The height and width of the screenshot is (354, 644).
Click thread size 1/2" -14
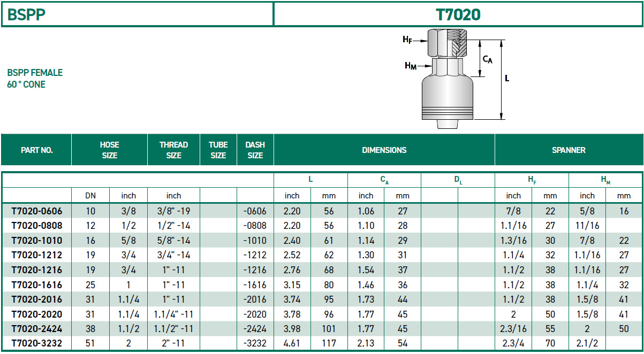(x=174, y=226)
